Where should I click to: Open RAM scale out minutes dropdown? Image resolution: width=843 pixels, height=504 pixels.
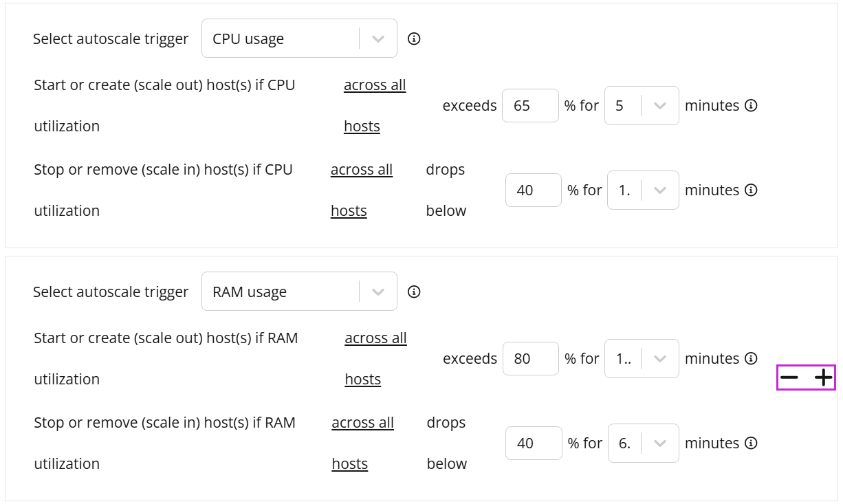[x=642, y=358]
